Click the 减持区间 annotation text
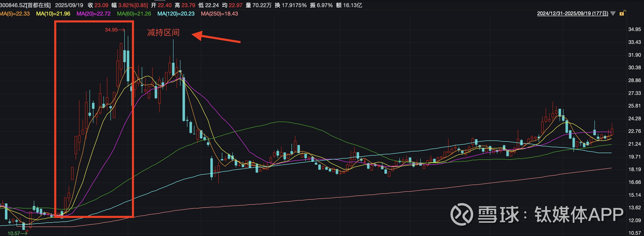This screenshot has height=236, width=644. (x=163, y=33)
